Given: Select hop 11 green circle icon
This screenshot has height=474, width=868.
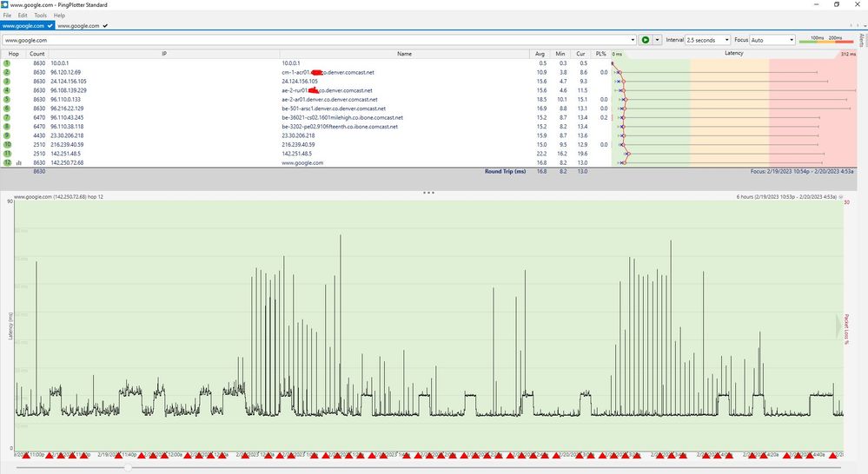Looking at the screenshot, I should 7,153.
